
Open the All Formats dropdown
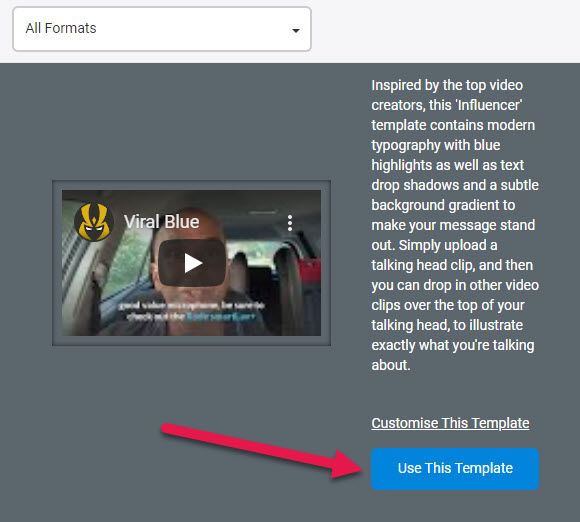point(162,29)
